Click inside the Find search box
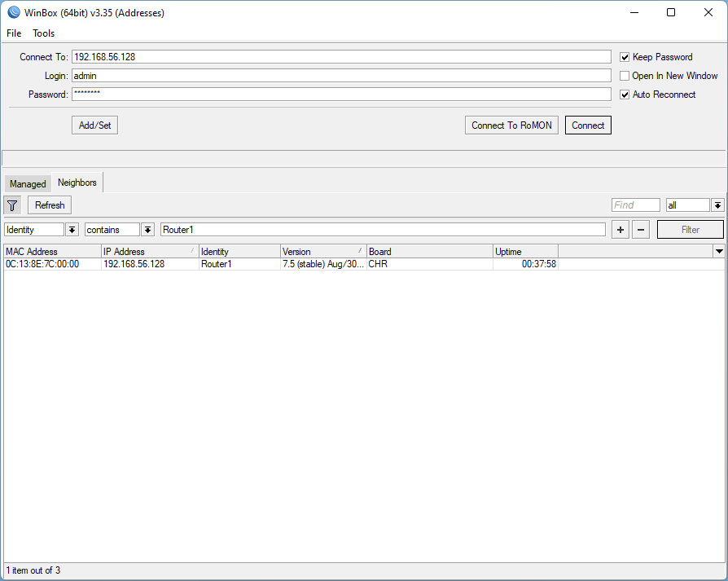Image resolution: width=728 pixels, height=581 pixels. (x=635, y=205)
